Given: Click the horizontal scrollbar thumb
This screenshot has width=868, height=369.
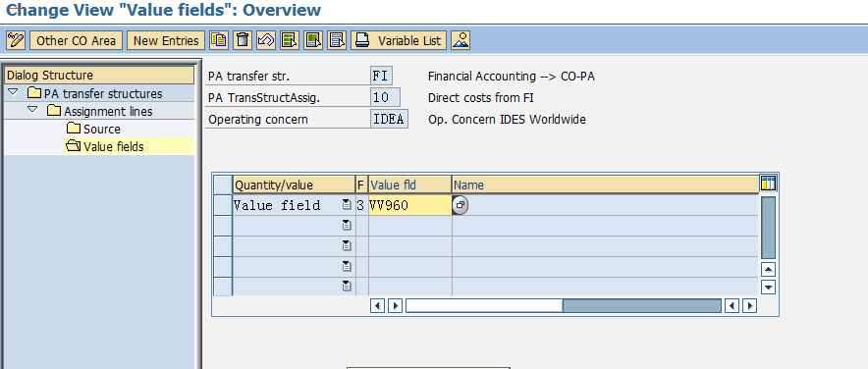Looking at the screenshot, I should (484, 305).
